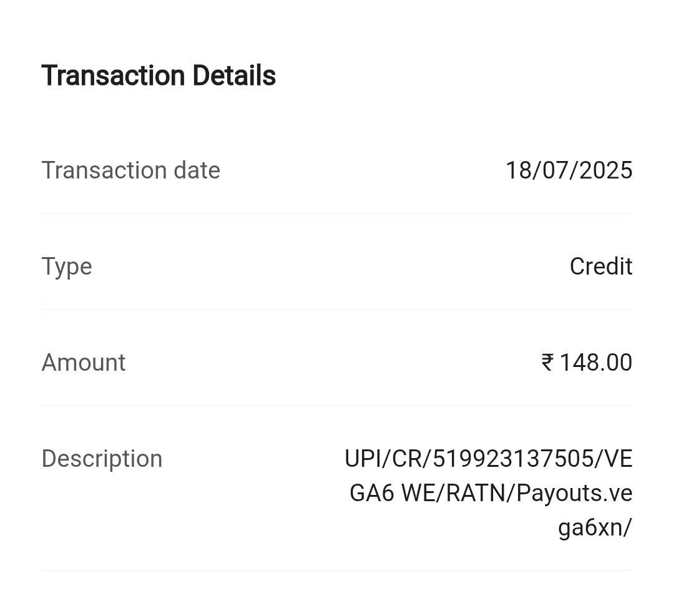Click the year 2025 in the date
The width and height of the screenshot is (676, 616).
[605, 170]
